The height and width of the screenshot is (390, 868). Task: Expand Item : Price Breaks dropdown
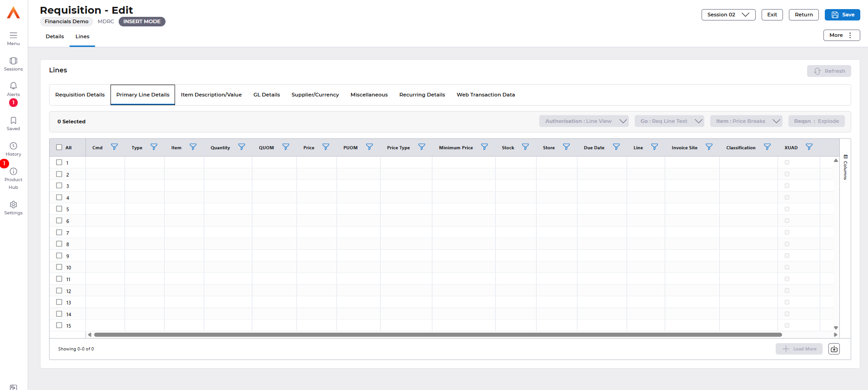coord(746,121)
